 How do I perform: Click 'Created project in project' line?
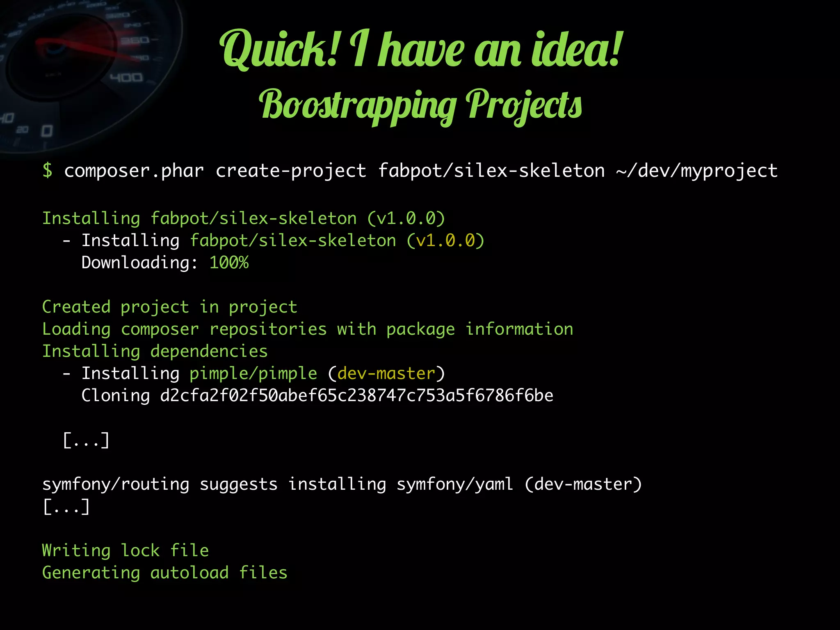[x=170, y=307]
